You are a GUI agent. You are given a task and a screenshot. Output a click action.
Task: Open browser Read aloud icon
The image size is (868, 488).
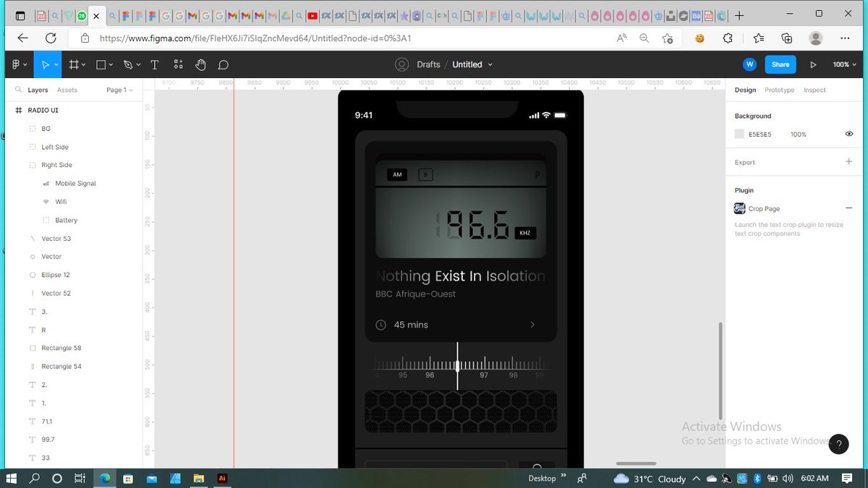[621, 38]
